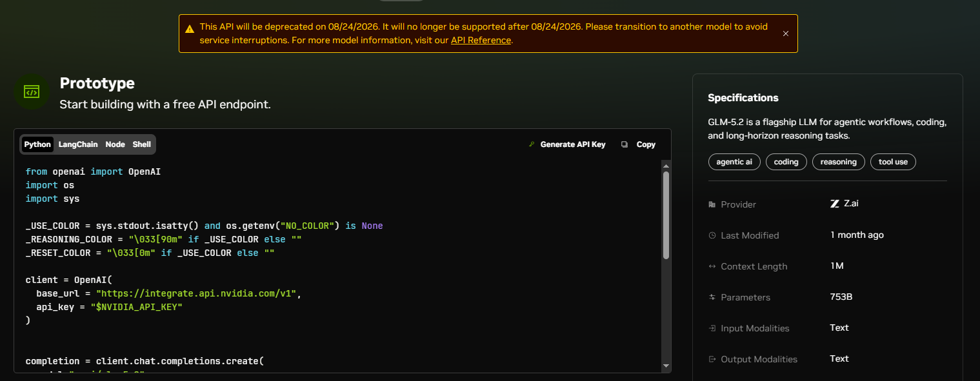Image resolution: width=980 pixels, height=381 pixels.
Task: Click the green Prototype code icon
Action: (x=32, y=92)
